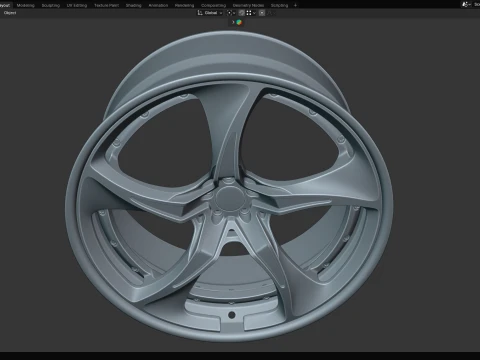Open the Compositing workspace tab

pyautogui.click(x=213, y=5)
